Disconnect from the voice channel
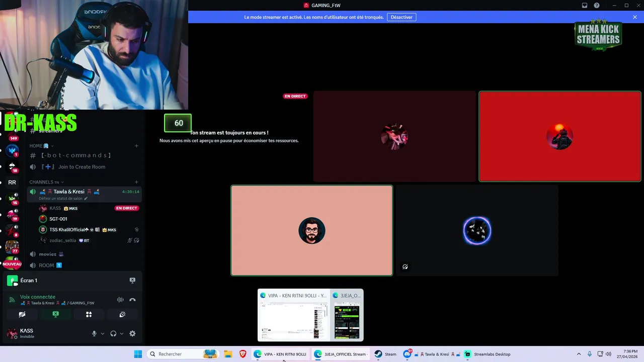 pos(132,300)
